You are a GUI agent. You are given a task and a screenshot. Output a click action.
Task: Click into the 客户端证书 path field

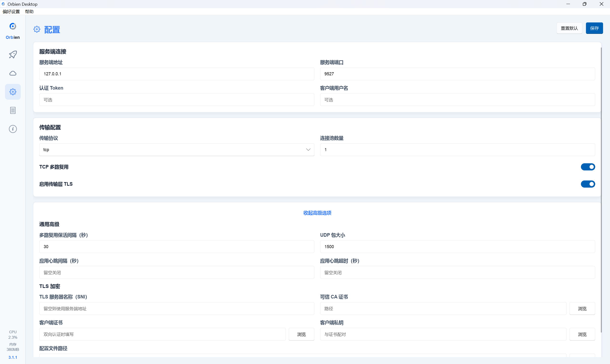tap(162, 334)
